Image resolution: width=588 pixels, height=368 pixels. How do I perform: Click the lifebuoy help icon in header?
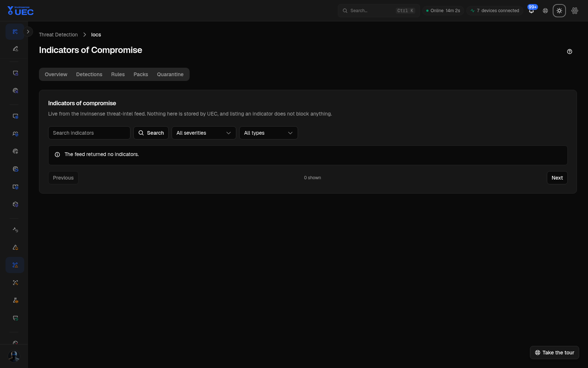545,11
